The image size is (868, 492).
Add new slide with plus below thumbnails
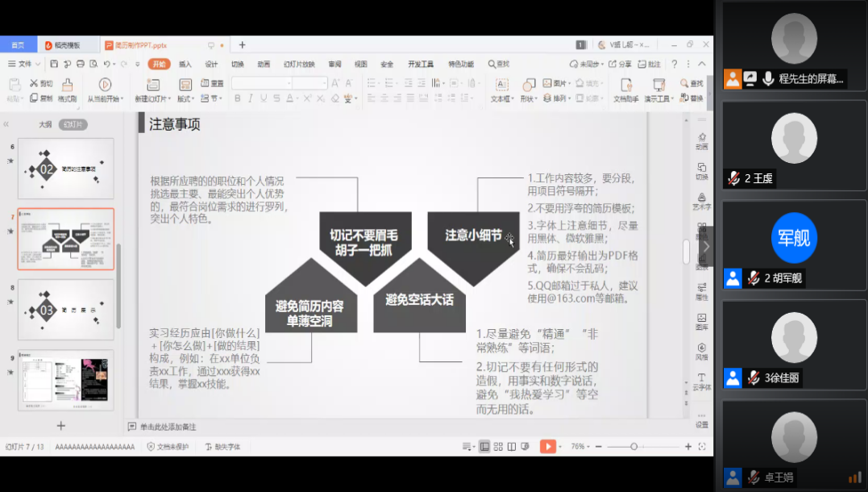pos(60,426)
